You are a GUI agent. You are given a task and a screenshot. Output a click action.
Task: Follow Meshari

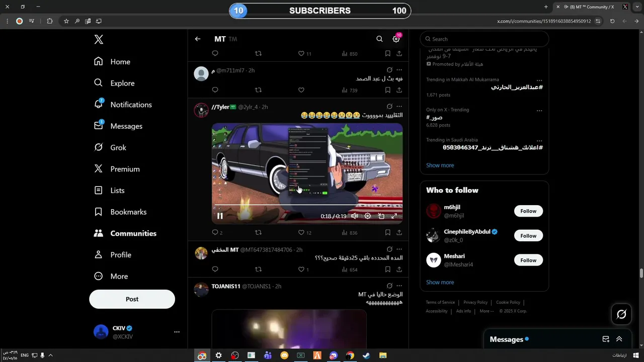click(x=528, y=260)
